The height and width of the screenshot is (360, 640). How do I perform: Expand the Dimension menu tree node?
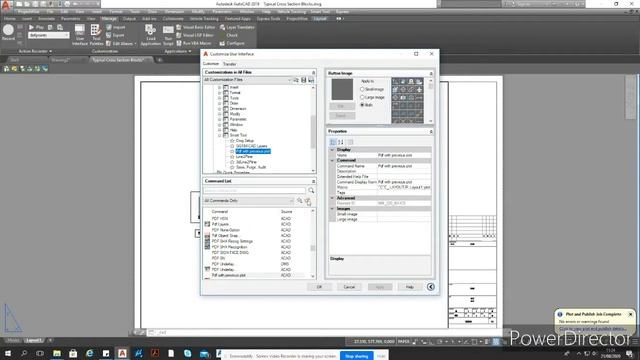[x=220, y=109]
